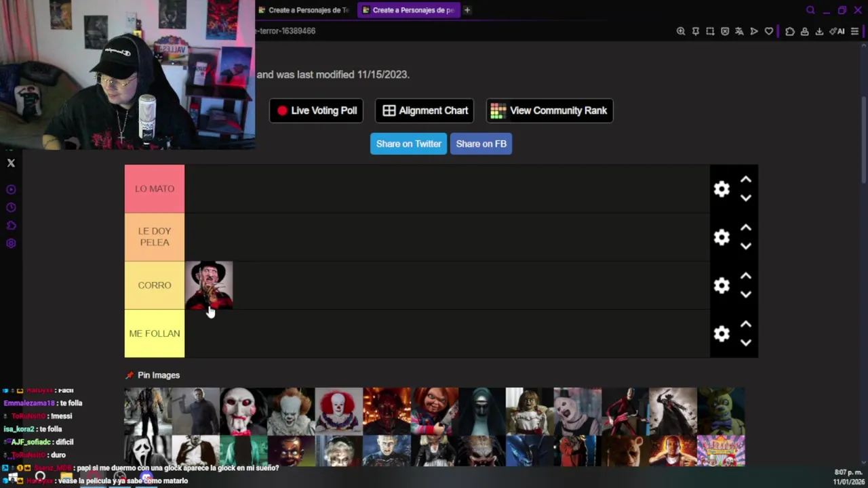Click the View Community Rank button
This screenshot has width=868, height=488.
tap(550, 110)
